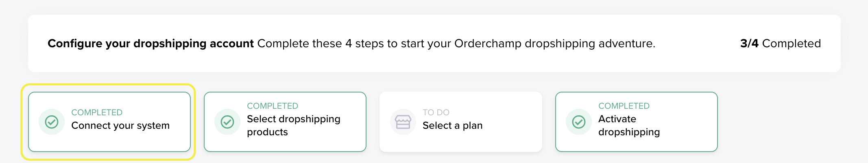Click COMPLETED label above Select dropshipping products
868x163 pixels.
tap(273, 106)
